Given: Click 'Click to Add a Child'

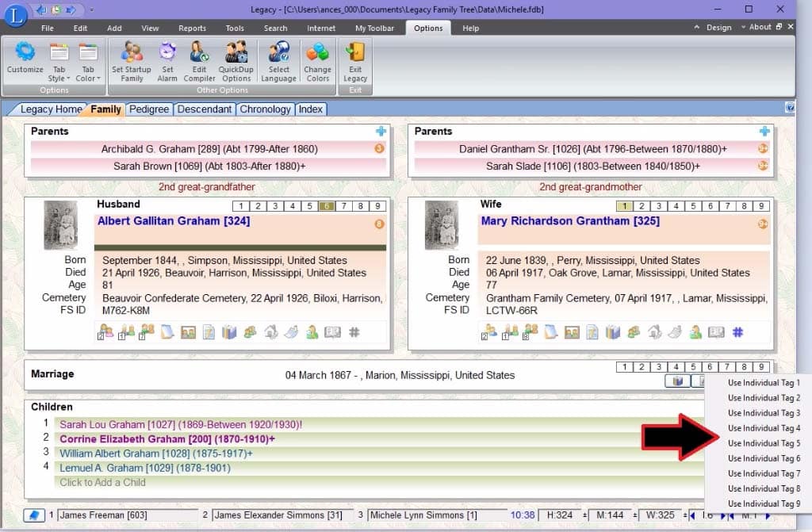Looking at the screenshot, I should coord(102,482).
